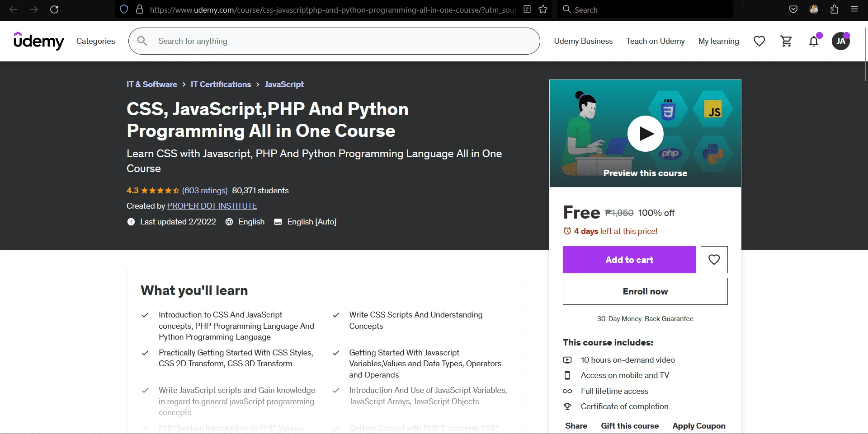Open My learning menu
The image size is (868, 434).
719,41
